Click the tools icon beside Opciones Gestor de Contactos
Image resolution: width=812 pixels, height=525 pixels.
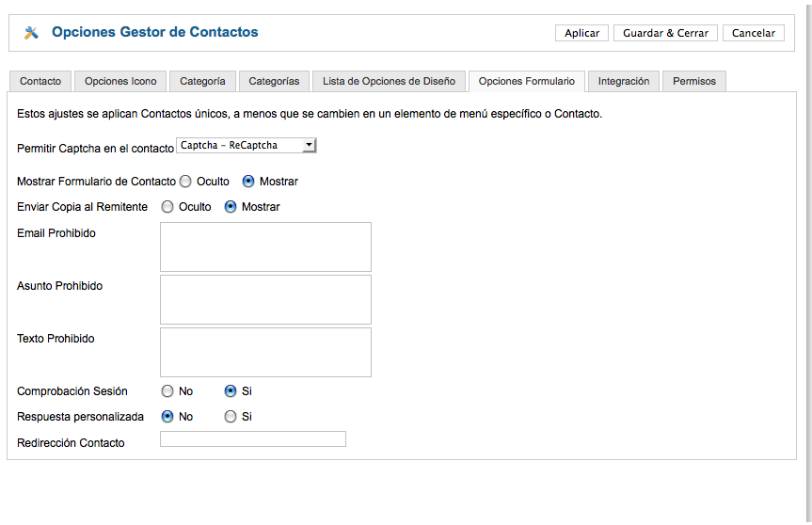[x=31, y=33]
